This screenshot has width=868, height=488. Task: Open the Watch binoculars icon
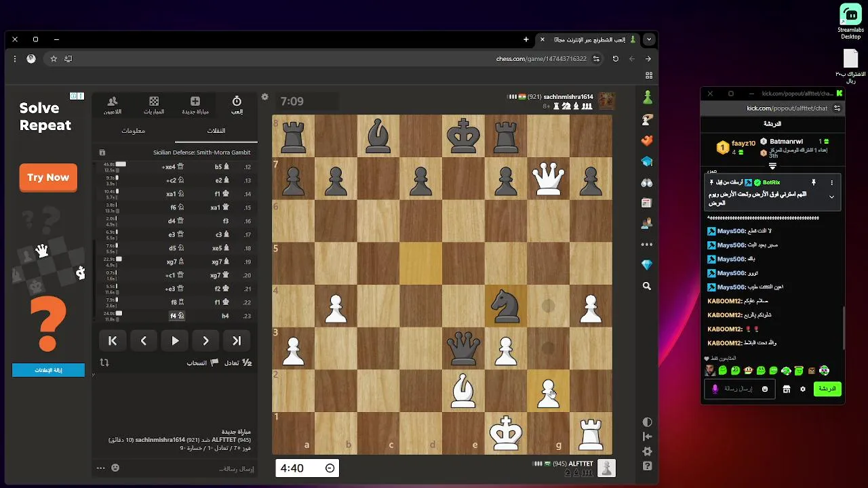click(x=647, y=182)
